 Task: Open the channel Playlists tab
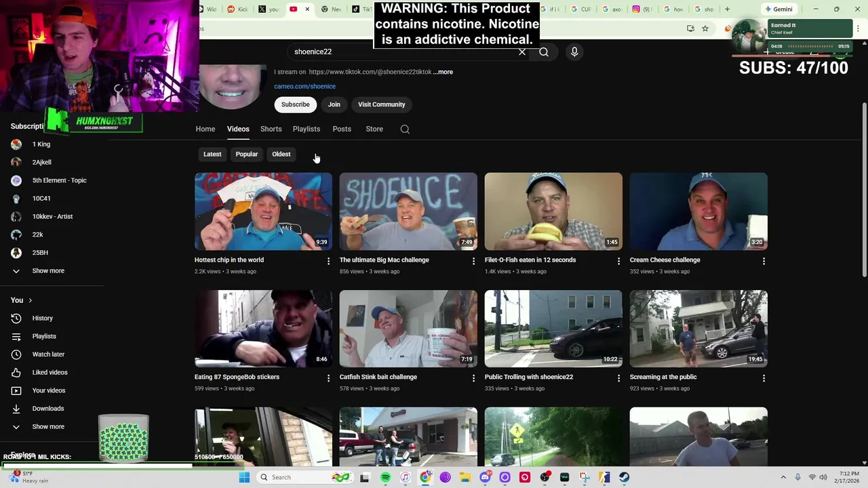point(307,129)
